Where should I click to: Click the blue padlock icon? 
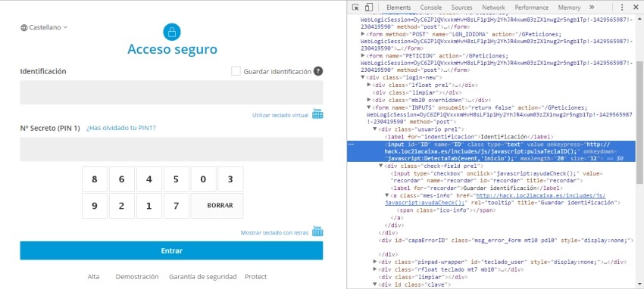tap(172, 32)
